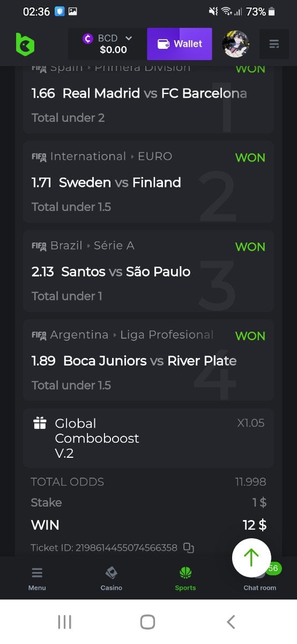Open the user profile avatar
This screenshot has width=297, height=644.
236,44
